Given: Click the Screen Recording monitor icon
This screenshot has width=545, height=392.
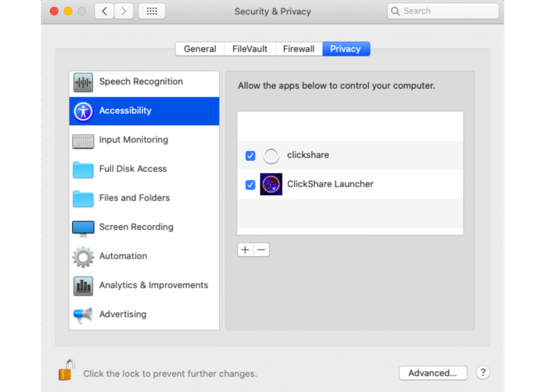Looking at the screenshot, I should tap(83, 228).
